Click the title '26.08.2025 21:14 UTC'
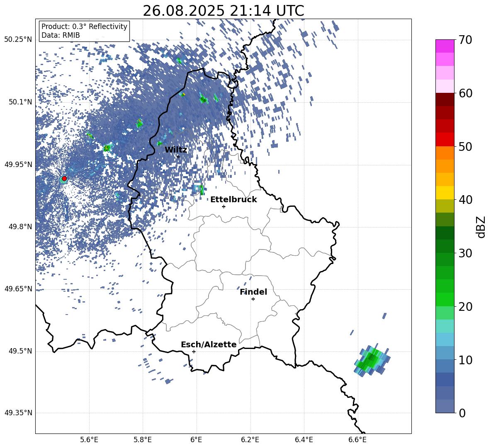Viewport: 491px width, 448px height. 223,11
